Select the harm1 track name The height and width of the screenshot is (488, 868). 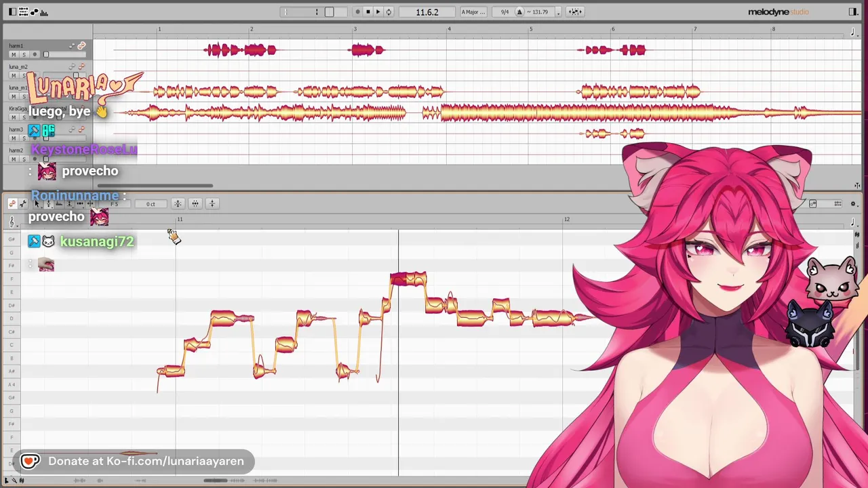pyautogui.click(x=16, y=45)
